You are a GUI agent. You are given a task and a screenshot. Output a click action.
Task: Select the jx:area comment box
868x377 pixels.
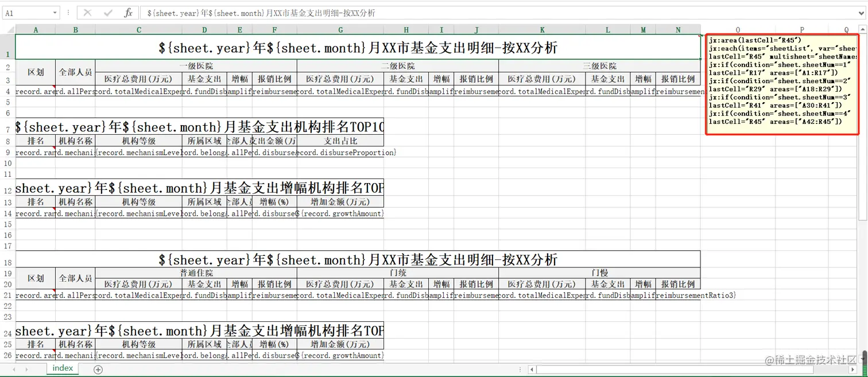pos(782,84)
